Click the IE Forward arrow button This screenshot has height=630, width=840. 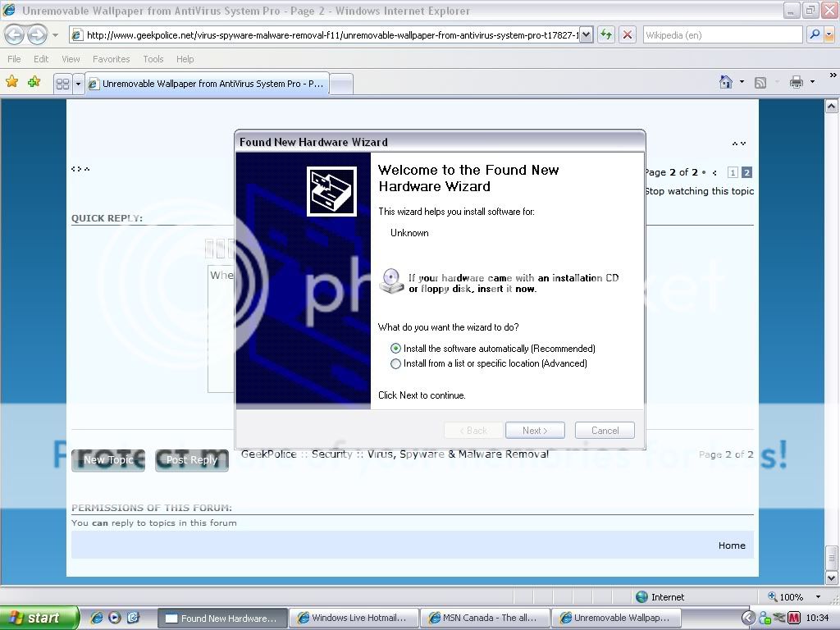[x=37, y=34]
